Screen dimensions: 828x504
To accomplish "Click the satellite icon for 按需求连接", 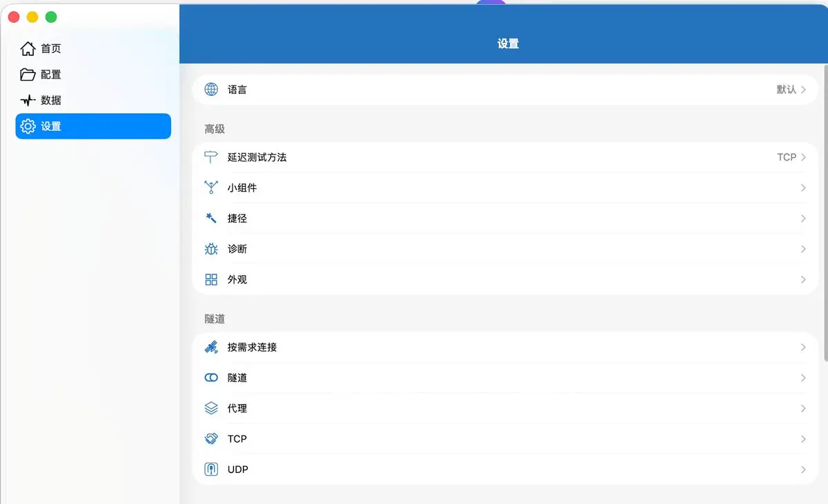I will pyautogui.click(x=212, y=347).
